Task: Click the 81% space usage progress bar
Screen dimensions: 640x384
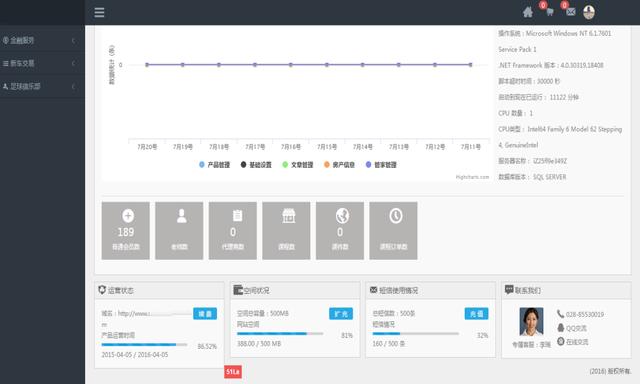Action: tap(280, 334)
